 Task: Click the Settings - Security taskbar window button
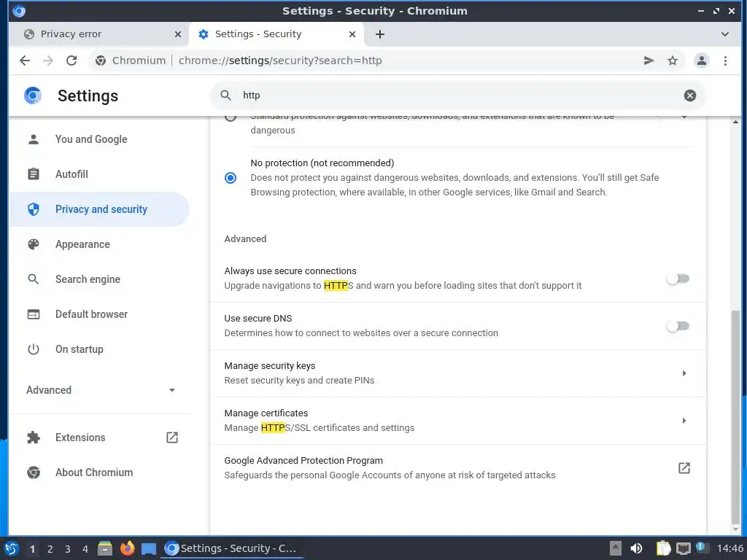(233, 548)
